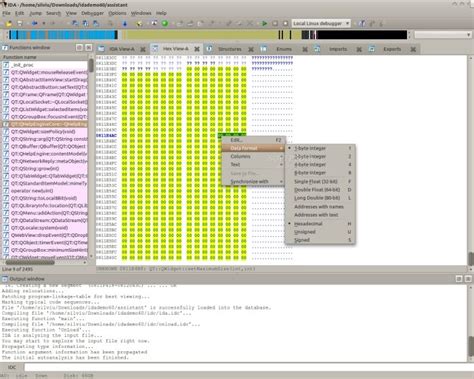Click the Function name column header

(x=44, y=57)
